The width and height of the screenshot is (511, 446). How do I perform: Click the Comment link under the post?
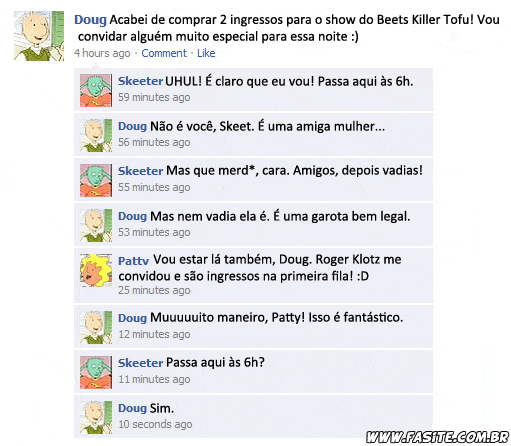[164, 53]
